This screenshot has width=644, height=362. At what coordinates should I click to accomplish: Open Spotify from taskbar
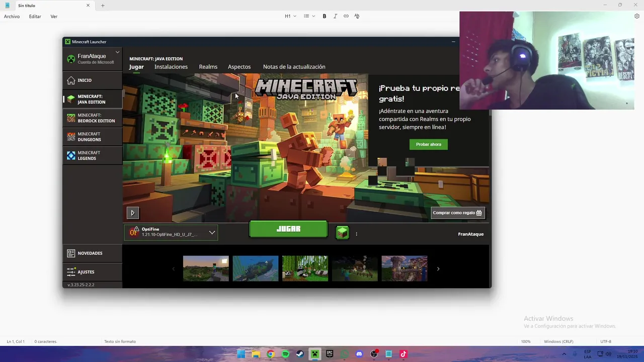click(285, 354)
